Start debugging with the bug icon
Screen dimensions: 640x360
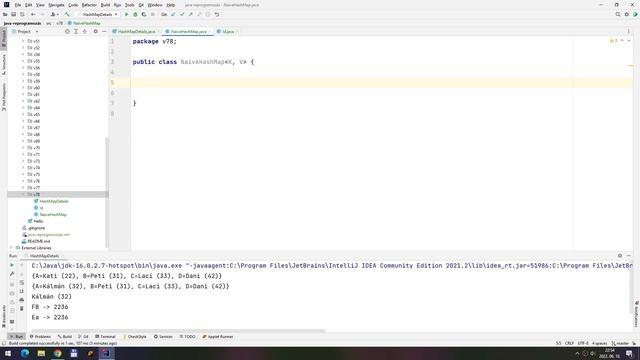pyautogui.click(x=135, y=14)
